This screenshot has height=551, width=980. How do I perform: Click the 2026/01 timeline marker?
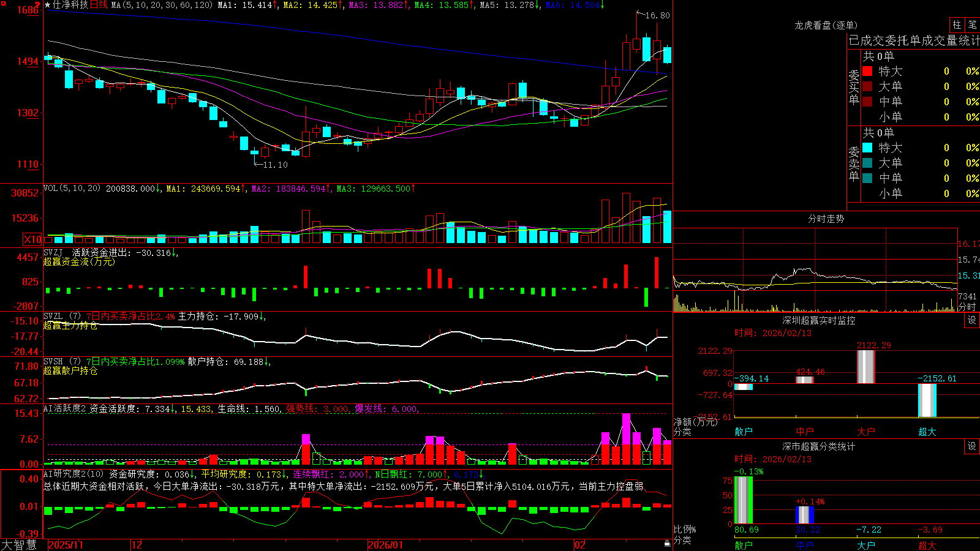click(386, 545)
